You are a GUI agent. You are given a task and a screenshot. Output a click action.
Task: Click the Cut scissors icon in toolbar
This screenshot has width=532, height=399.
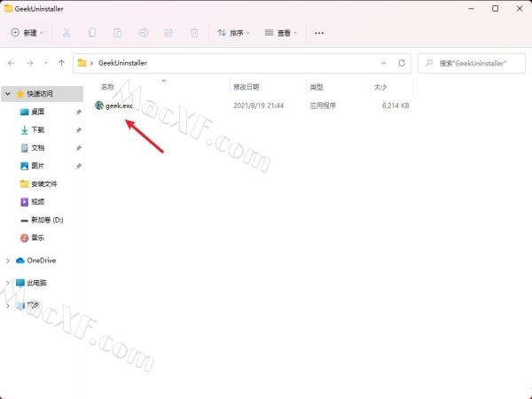pos(66,33)
